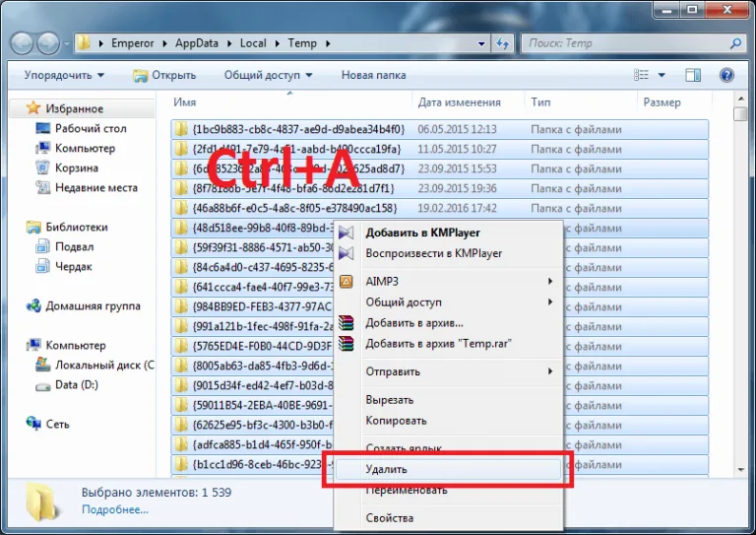756x535 pixels.
Task: Select Копировать in the context menu
Action: point(448,421)
